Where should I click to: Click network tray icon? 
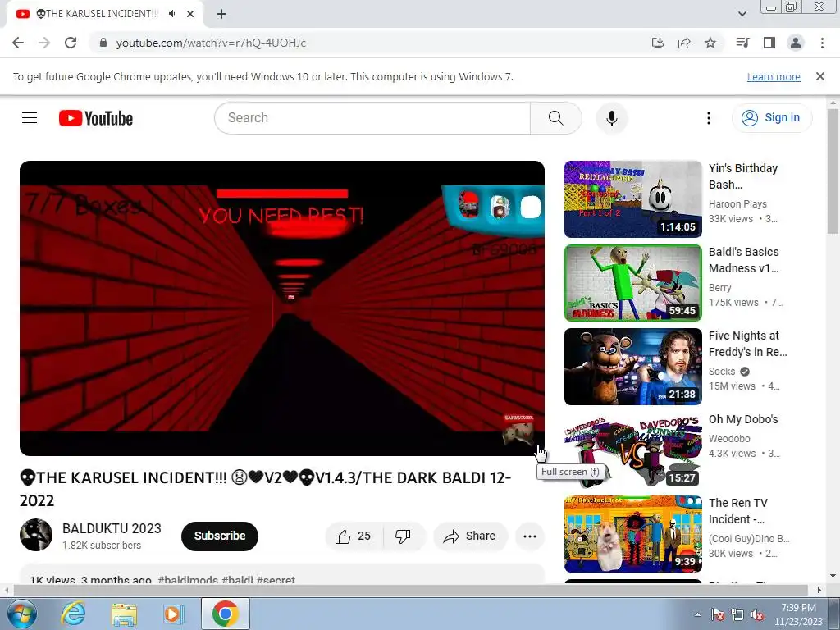click(737, 615)
